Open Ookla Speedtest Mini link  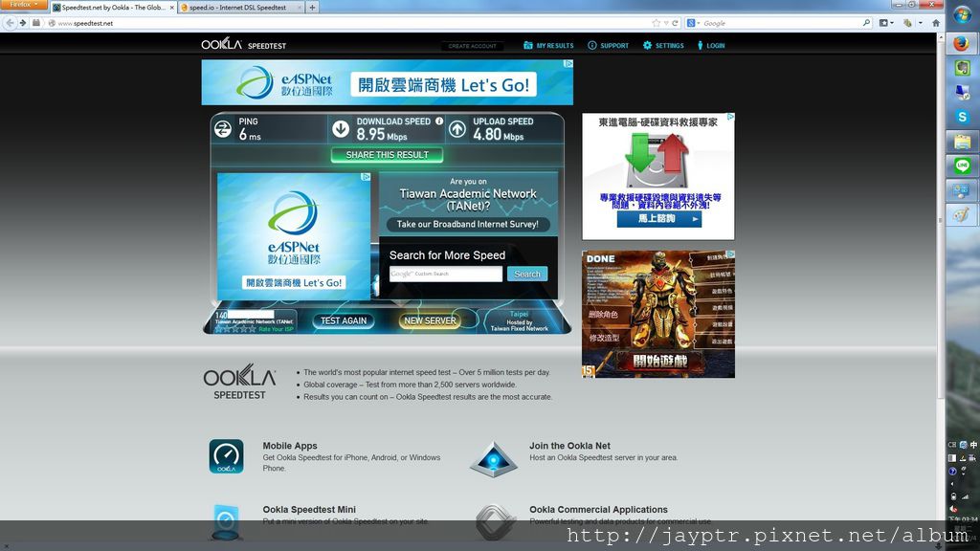click(309, 509)
